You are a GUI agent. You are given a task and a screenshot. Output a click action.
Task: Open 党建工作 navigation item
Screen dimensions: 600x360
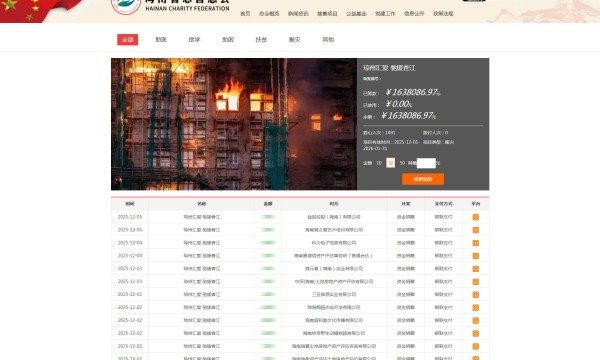(x=385, y=13)
